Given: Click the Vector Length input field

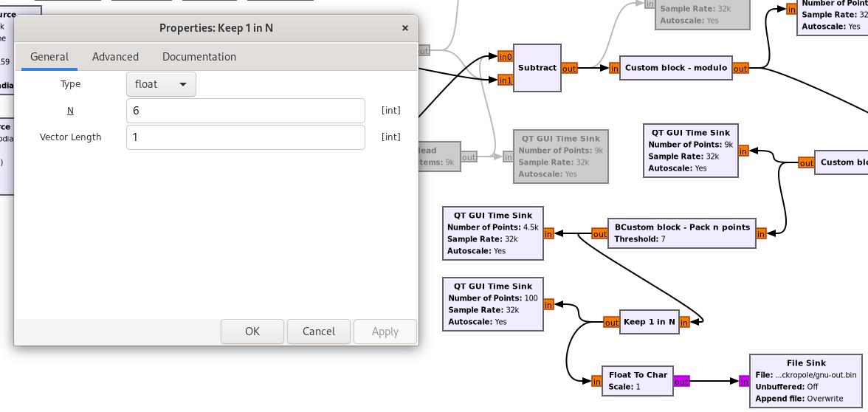Looking at the screenshot, I should pyautogui.click(x=246, y=137).
